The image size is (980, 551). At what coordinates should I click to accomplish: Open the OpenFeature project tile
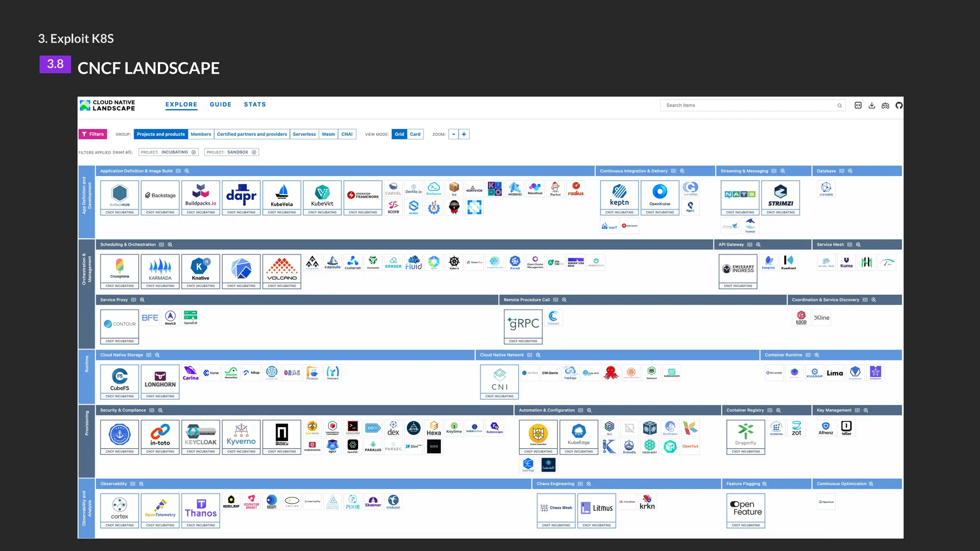coord(746,508)
